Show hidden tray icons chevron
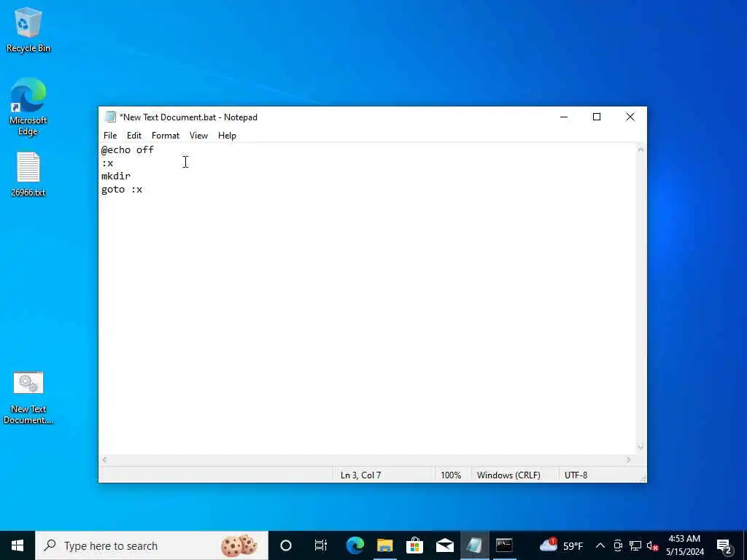The width and height of the screenshot is (747, 560). click(600, 545)
